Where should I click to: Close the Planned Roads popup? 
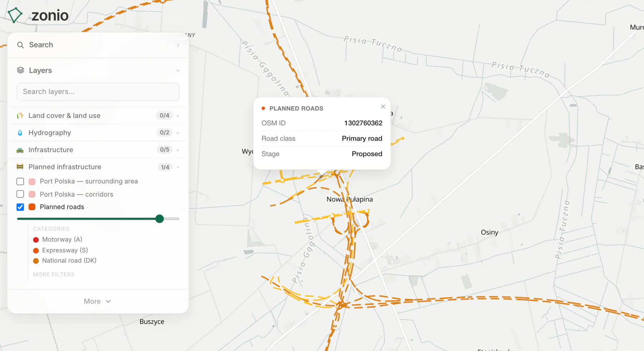(383, 107)
